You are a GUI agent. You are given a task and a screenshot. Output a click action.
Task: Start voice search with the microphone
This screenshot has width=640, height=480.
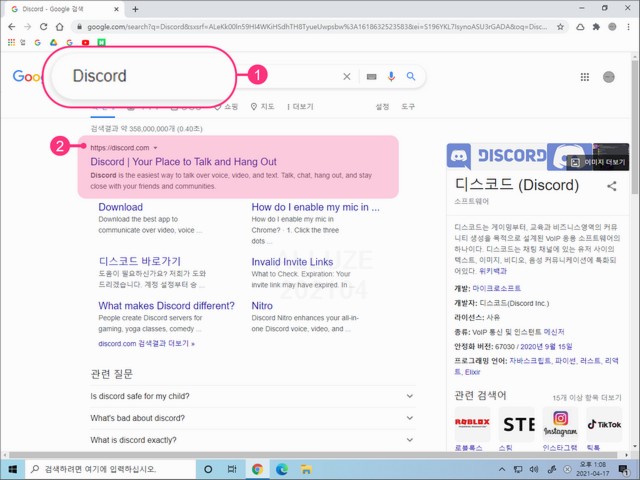(x=391, y=76)
